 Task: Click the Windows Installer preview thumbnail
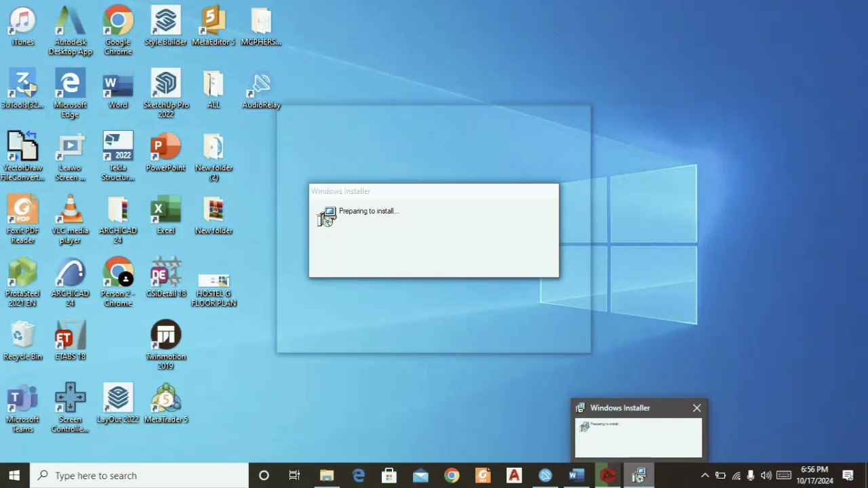coord(638,437)
